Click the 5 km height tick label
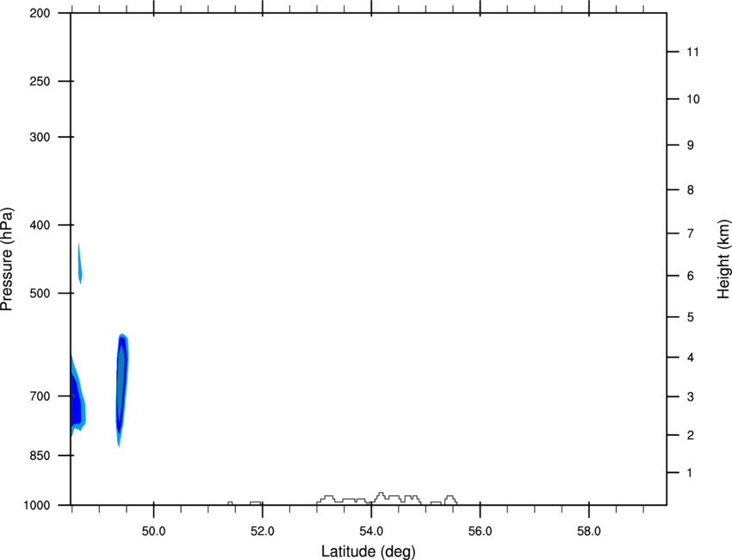 pyautogui.click(x=691, y=318)
